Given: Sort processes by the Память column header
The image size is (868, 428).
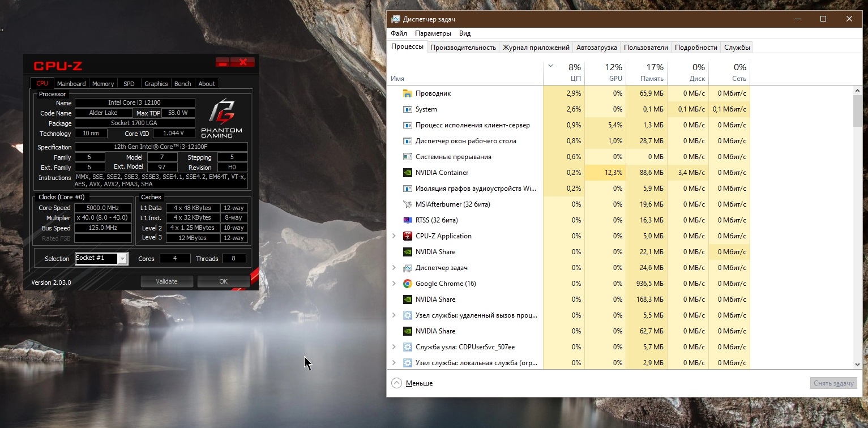Looking at the screenshot, I should click(x=647, y=72).
